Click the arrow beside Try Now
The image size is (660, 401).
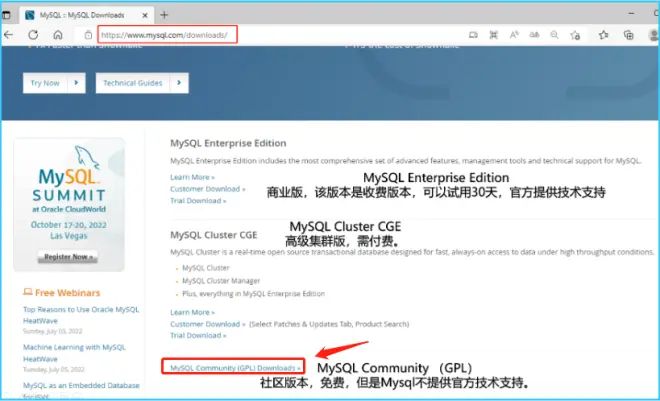tap(76, 83)
